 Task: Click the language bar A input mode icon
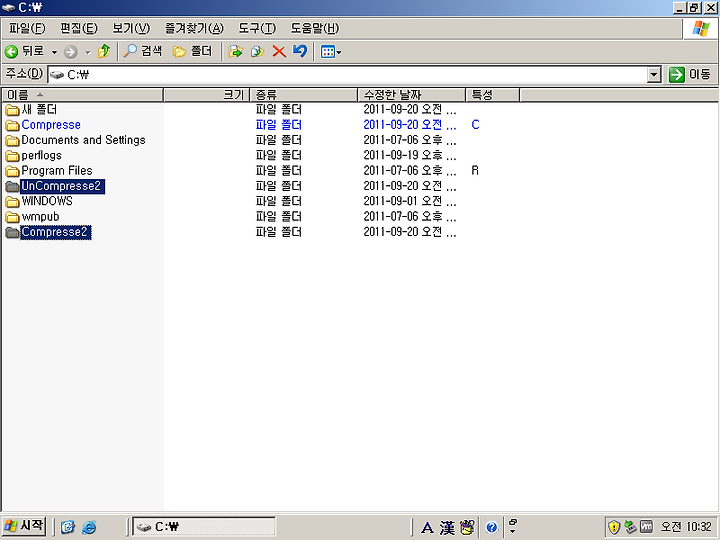pyautogui.click(x=427, y=528)
